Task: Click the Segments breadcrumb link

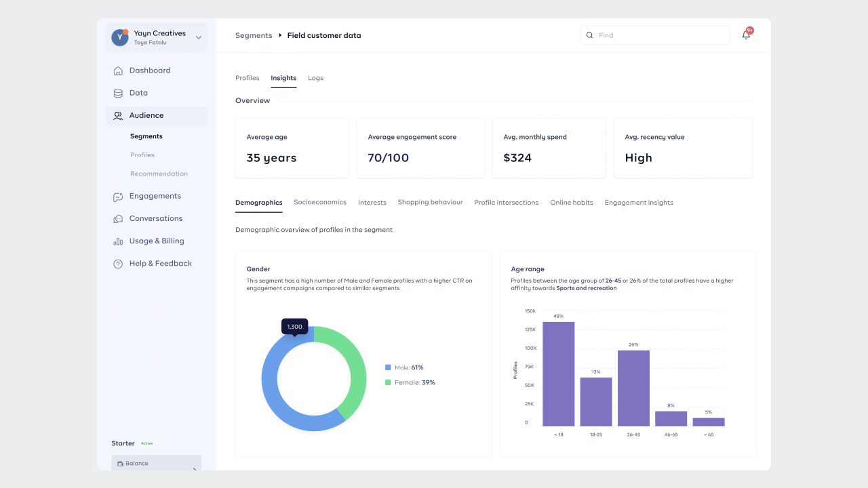Action: coord(254,35)
